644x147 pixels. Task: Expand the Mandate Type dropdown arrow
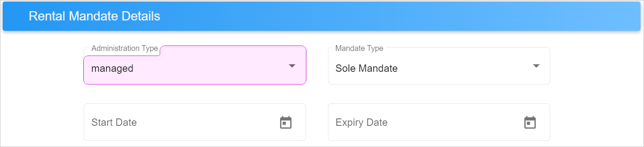536,66
